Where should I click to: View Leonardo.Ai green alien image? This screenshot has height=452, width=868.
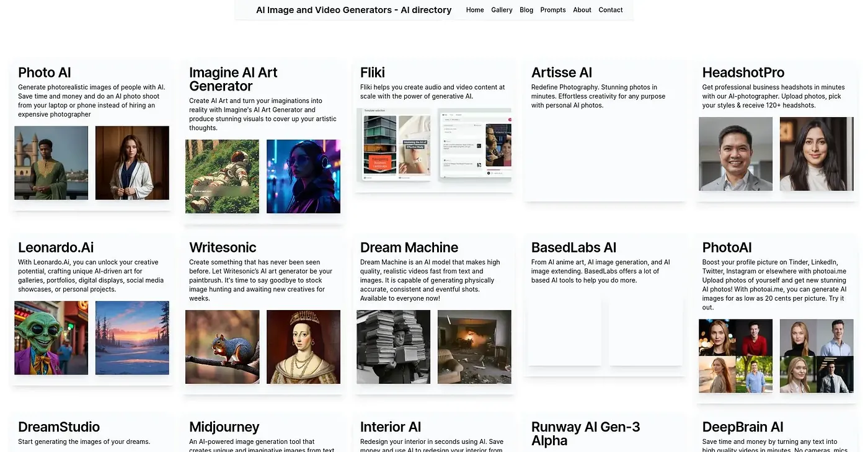(x=51, y=338)
